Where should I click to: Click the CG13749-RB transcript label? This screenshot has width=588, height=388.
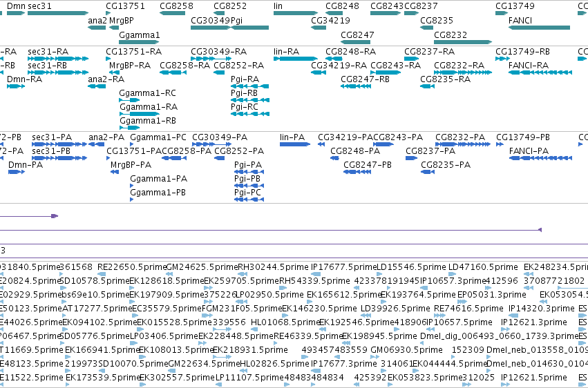523,52
